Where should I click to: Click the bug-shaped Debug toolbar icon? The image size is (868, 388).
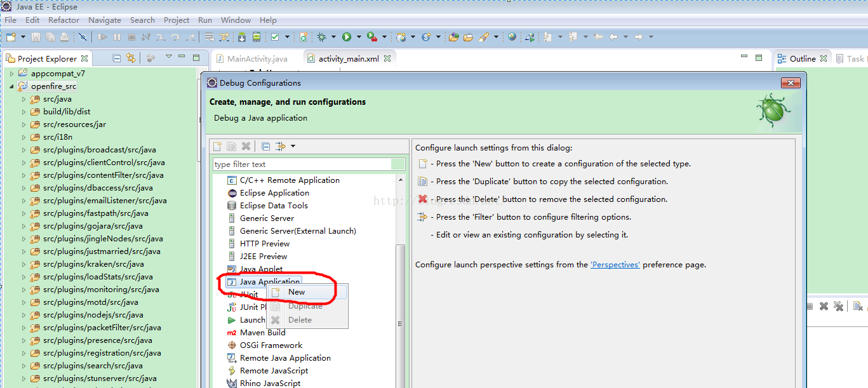tap(322, 37)
